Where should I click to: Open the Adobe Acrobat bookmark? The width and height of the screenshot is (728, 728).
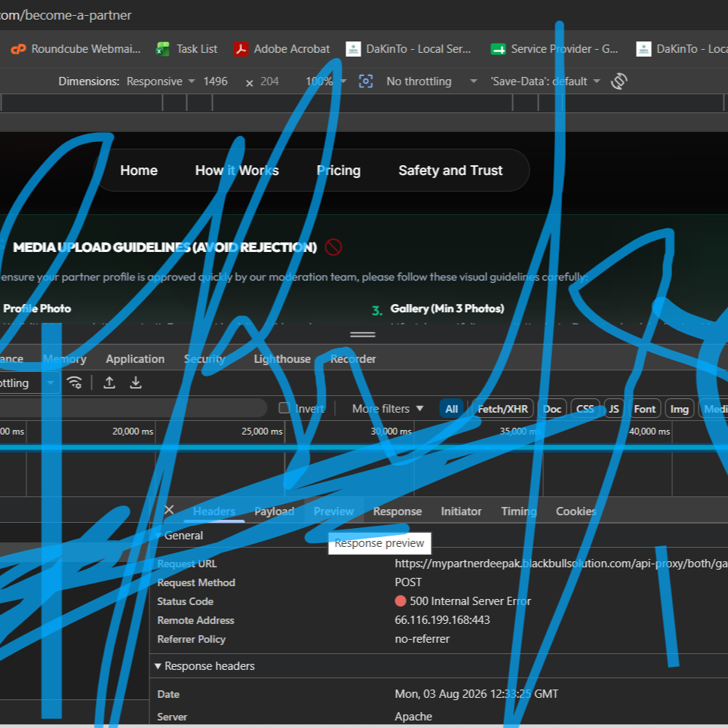click(282, 49)
